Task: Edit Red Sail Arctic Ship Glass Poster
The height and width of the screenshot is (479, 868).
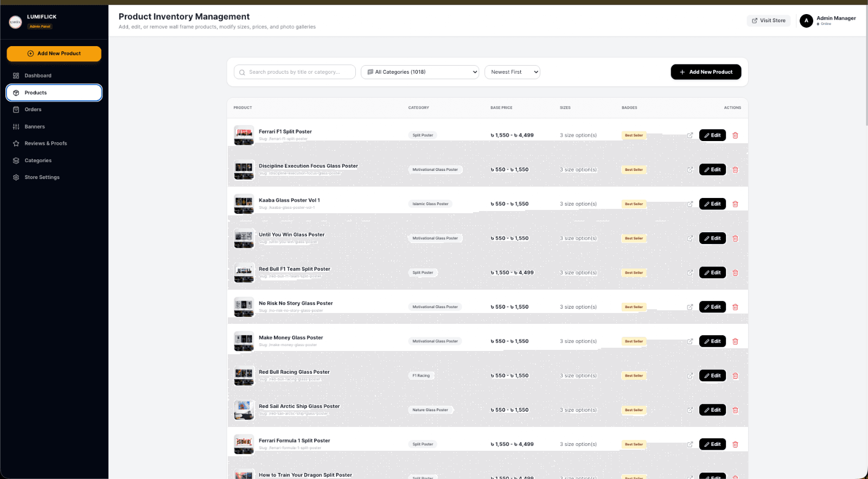Action: pos(712,410)
